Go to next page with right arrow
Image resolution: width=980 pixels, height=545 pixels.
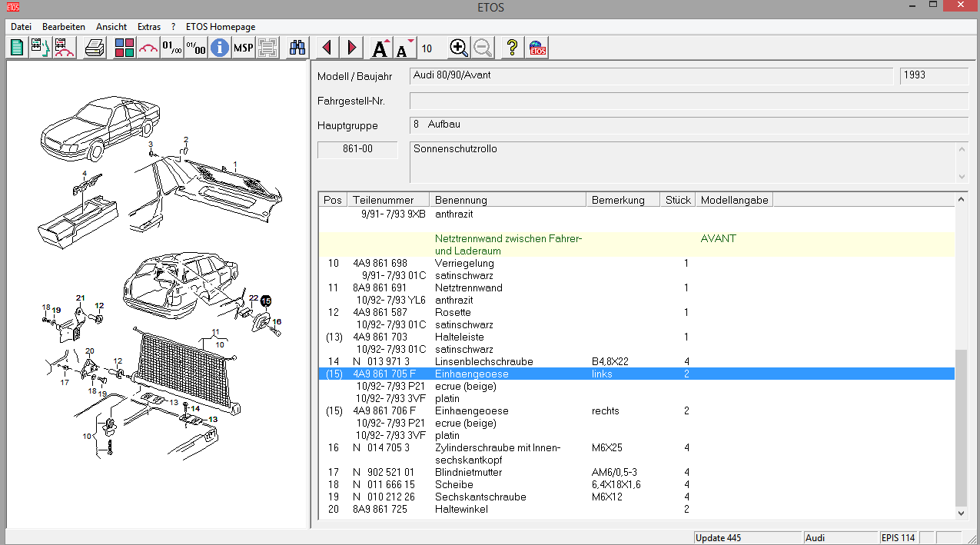[x=352, y=48]
